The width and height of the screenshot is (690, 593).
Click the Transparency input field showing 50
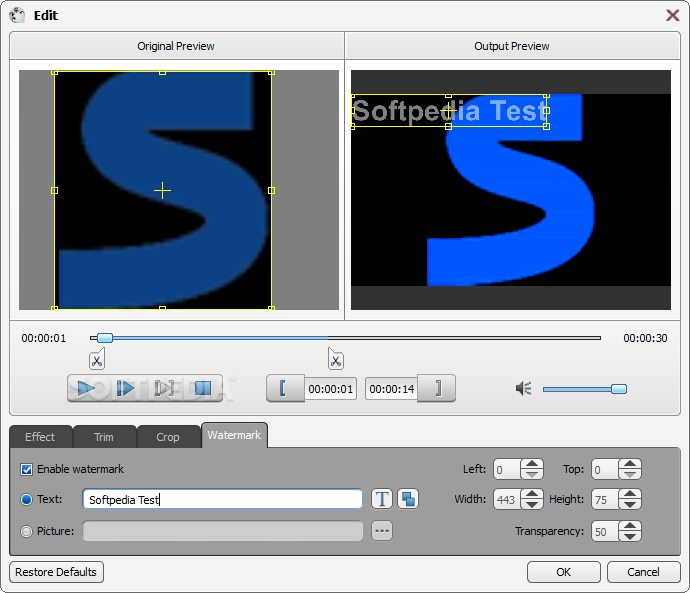pyautogui.click(x=606, y=531)
